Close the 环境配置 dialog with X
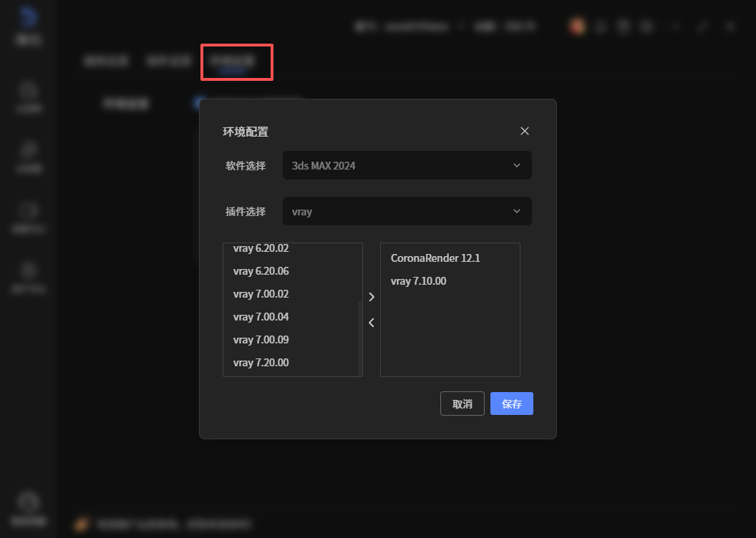756x538 pixels. pyautogui.click(x=525, y=131)
